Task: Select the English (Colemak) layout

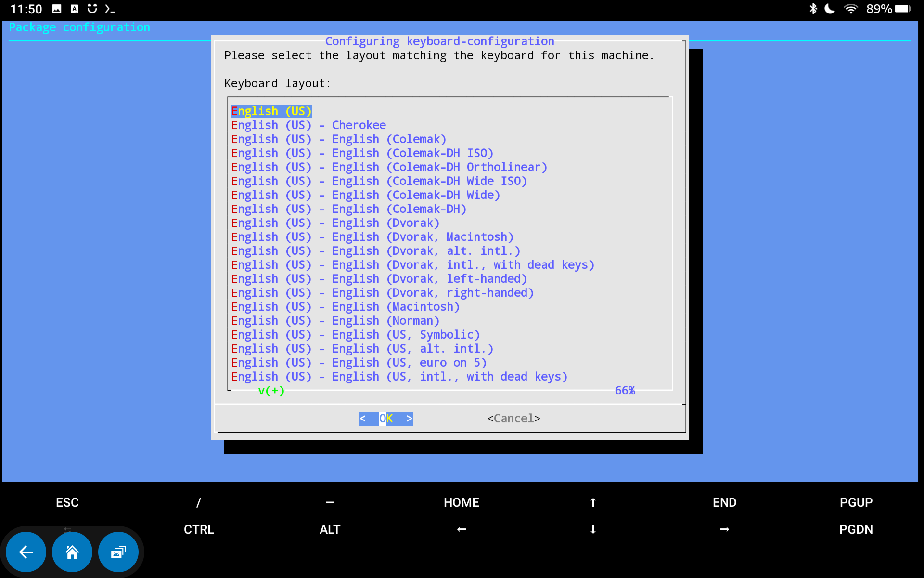Action: (x=339, y=139)
